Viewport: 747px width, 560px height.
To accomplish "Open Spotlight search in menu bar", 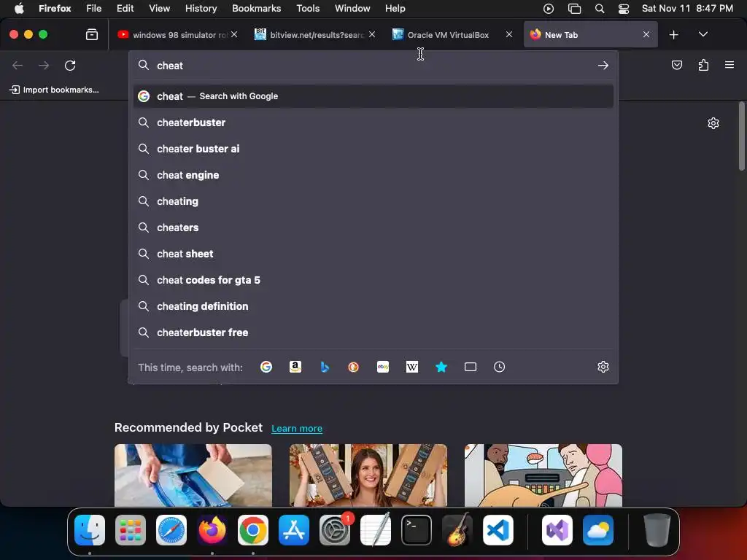I will (x=600, y=9).
